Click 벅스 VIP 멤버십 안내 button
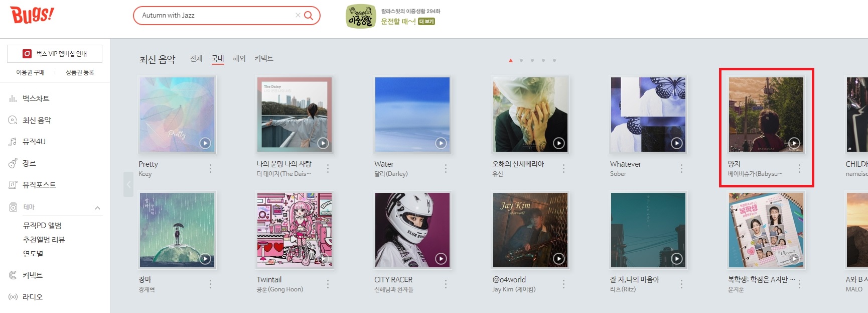 click(x=55, y=54)
